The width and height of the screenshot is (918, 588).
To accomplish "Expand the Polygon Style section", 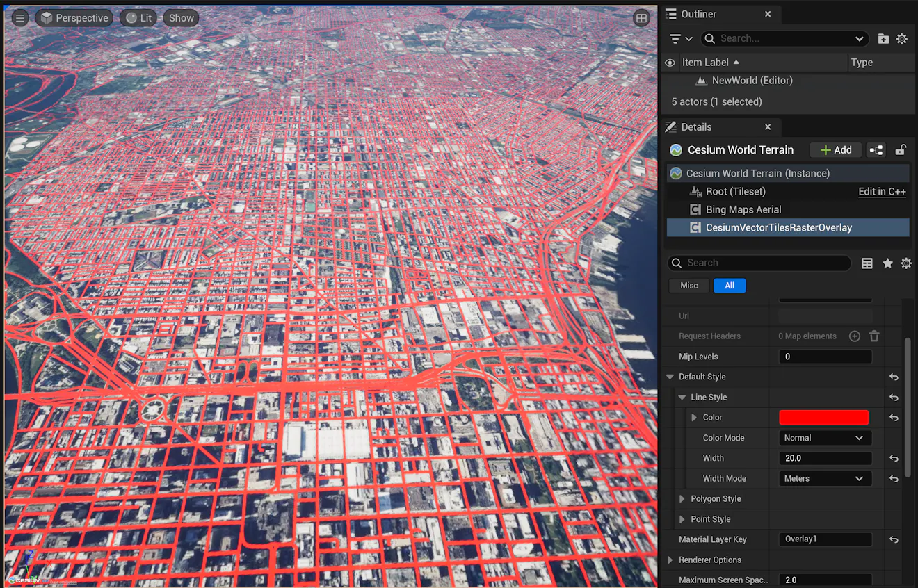I will [x=682, y=499].
